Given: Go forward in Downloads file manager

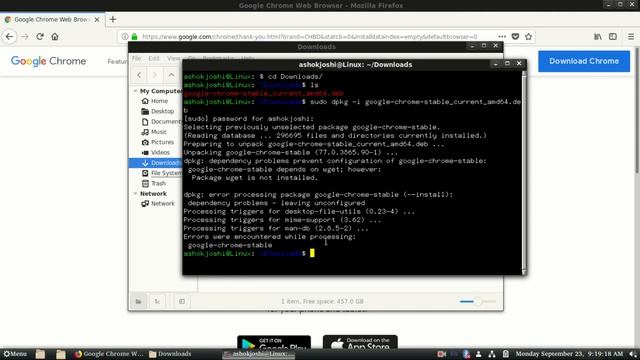Looking at the screenshot, I should tap(155, 75).
